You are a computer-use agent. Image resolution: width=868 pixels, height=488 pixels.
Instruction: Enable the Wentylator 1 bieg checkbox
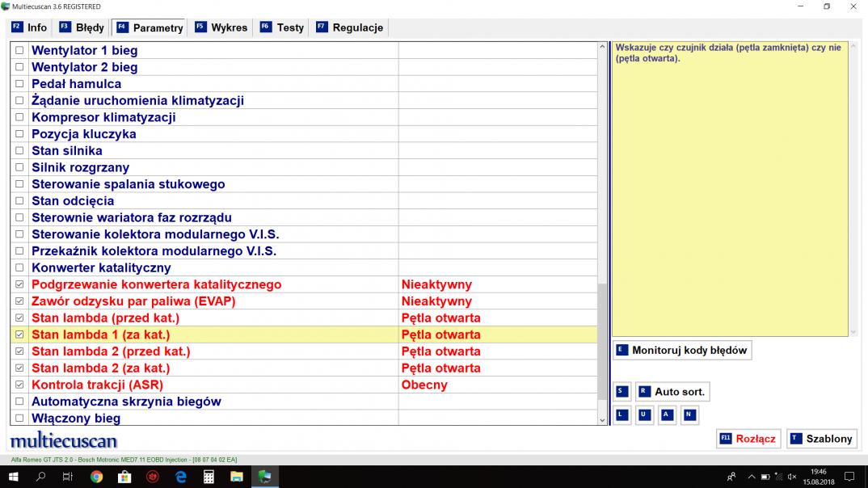(x=20, y=51)
